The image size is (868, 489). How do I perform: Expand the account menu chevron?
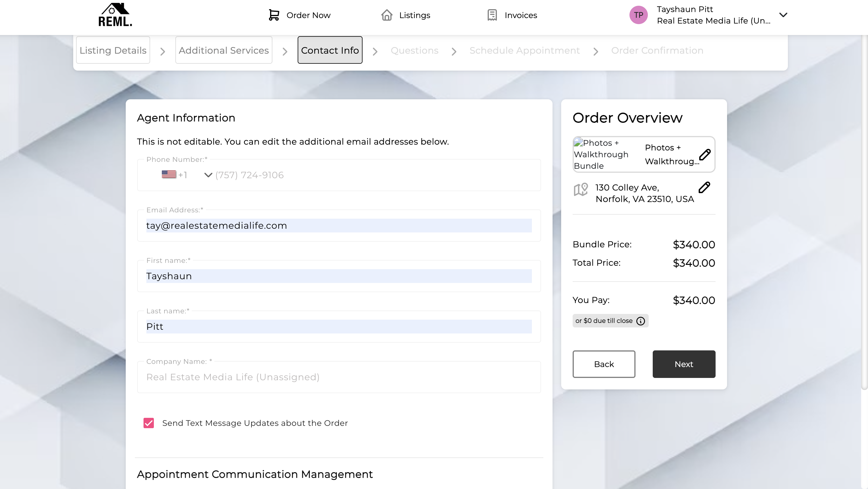[x=783, y=15]
